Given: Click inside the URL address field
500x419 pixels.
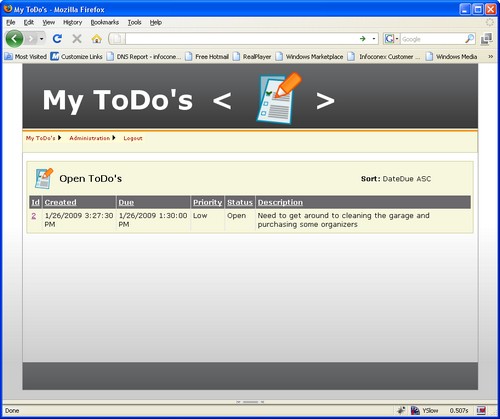Looking at the screenshot, I should click(241, 39).
